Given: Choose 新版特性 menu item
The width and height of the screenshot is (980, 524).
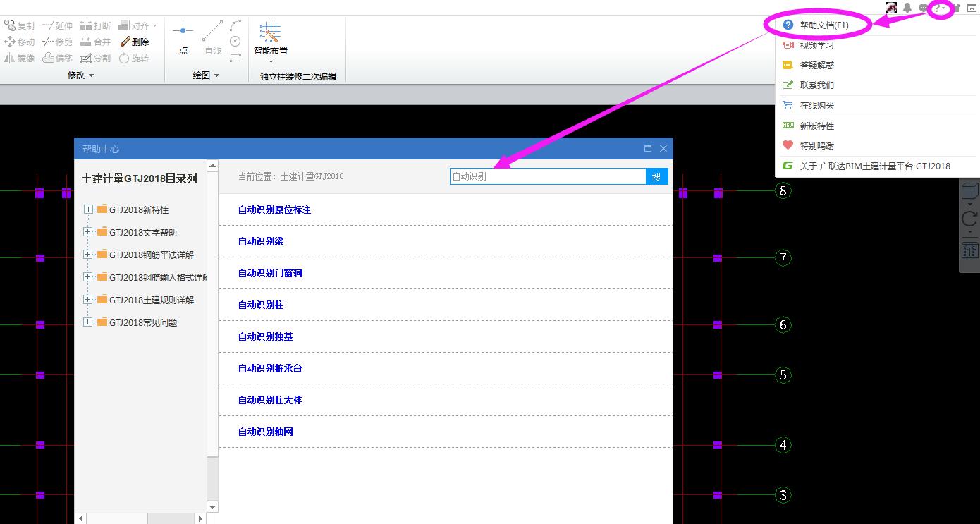Looking at the screenshot, I should 877,126.
